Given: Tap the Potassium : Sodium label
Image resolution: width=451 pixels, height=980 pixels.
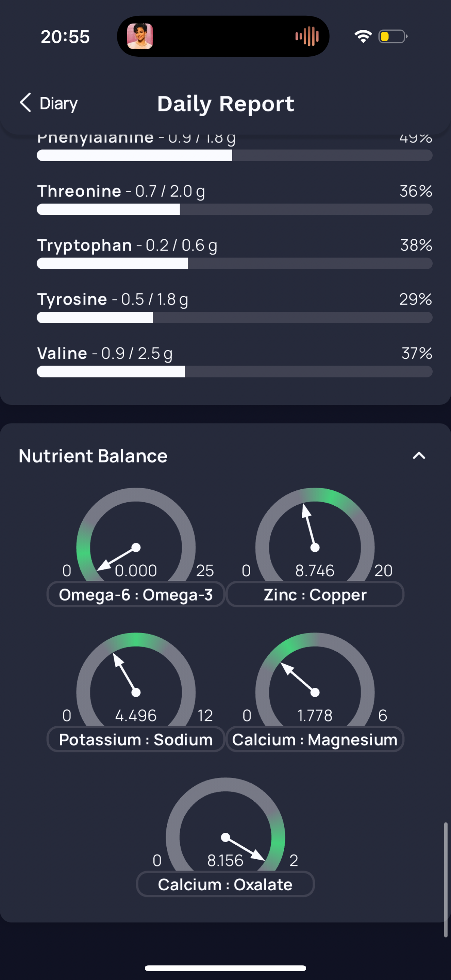Looking at the screenshot, I should 135,740.
